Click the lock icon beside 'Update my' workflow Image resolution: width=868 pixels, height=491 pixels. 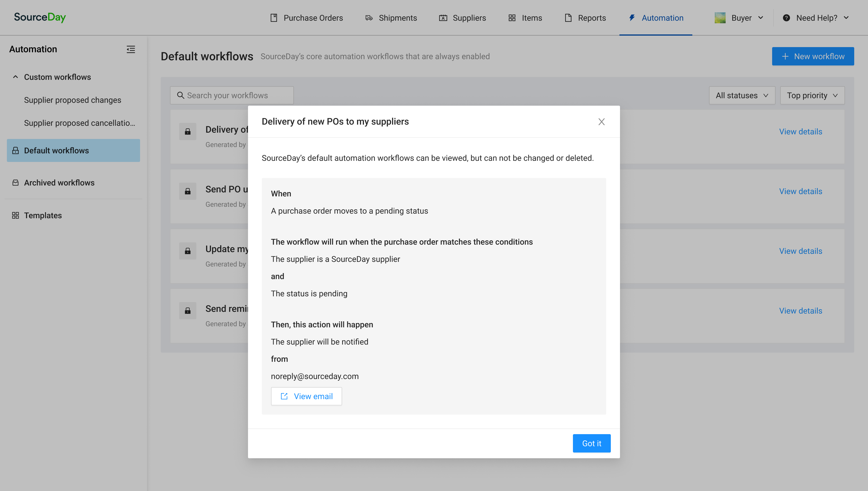188,251
